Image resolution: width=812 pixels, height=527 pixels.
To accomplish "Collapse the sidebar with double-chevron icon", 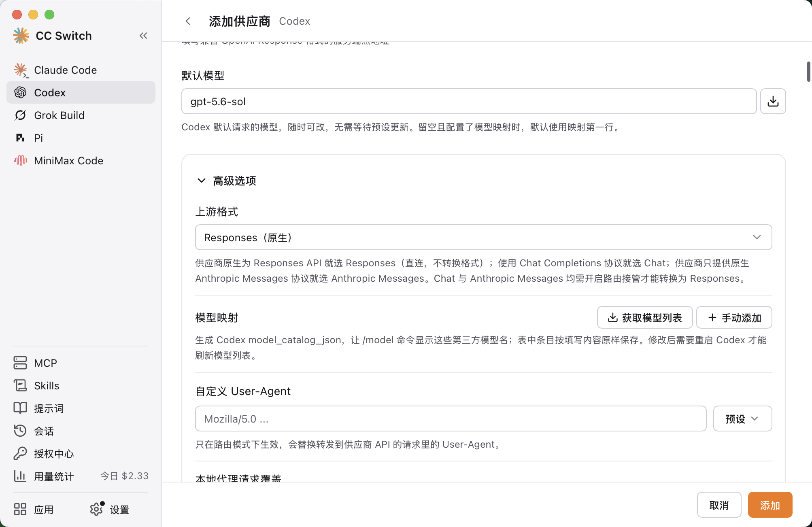I will tap(143, 36).
